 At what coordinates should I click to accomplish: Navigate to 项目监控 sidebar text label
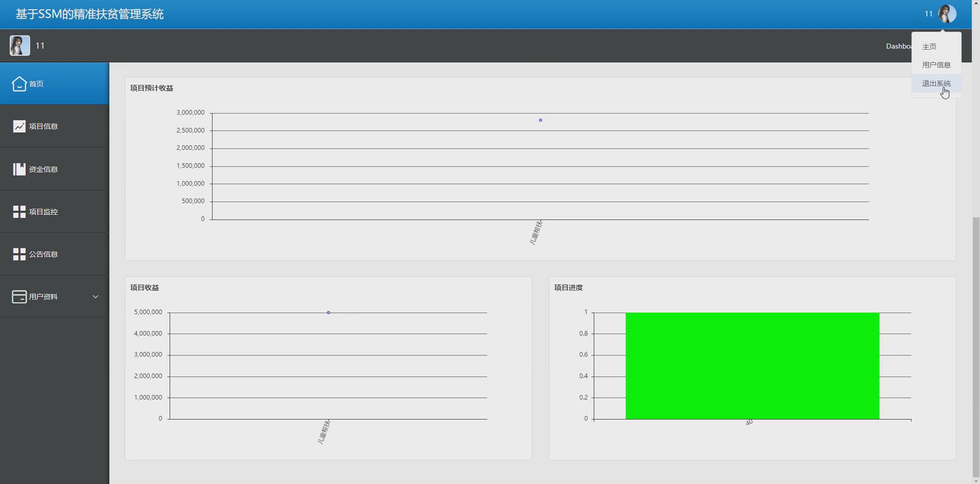point(43,212)
